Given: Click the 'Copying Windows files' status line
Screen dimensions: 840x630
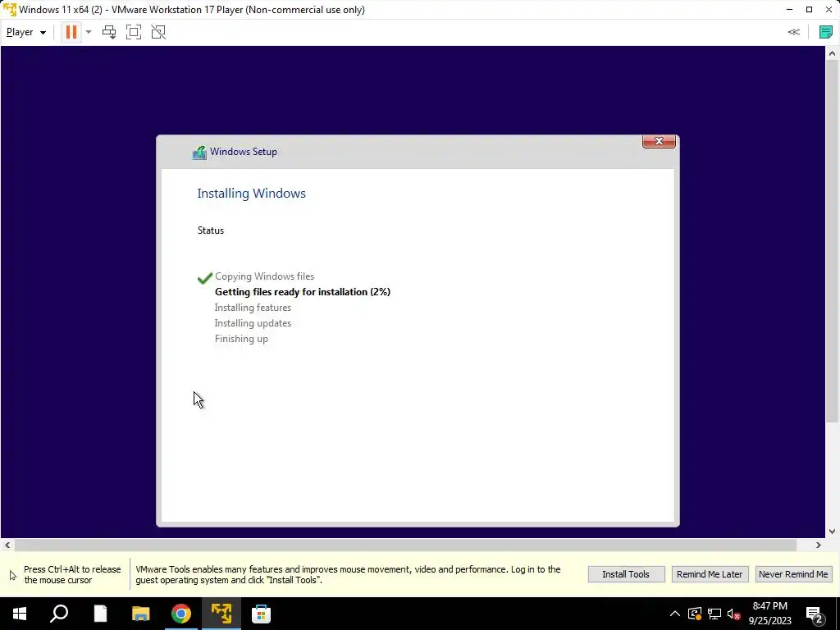Looking at the screenshot, I should (x=264, y=276).
